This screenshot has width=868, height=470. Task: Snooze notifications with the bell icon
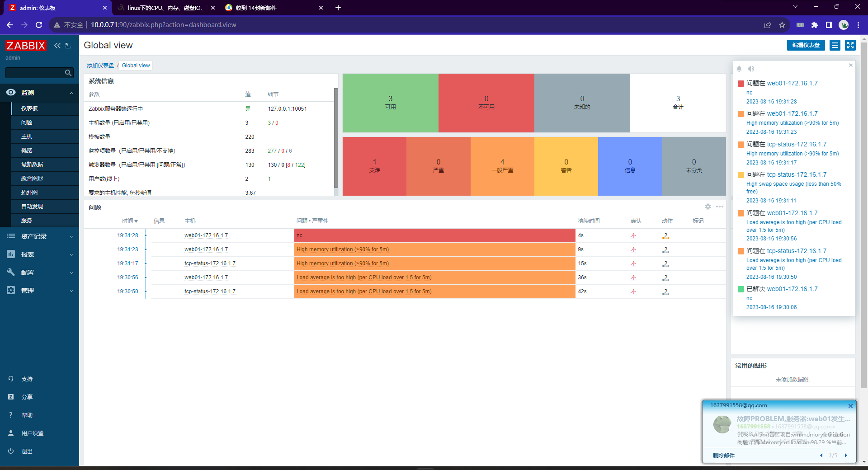click(x=739, y=69)
